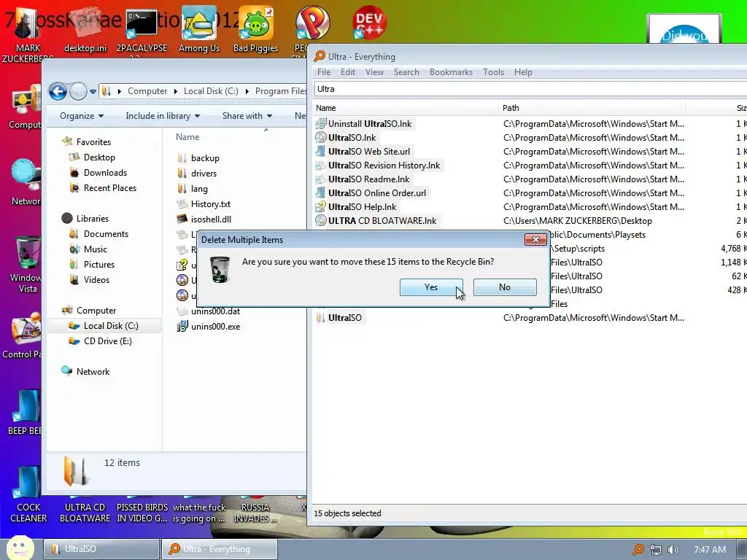
Task: Click the Explorer Back navigation button
Action: pos(58,91)
